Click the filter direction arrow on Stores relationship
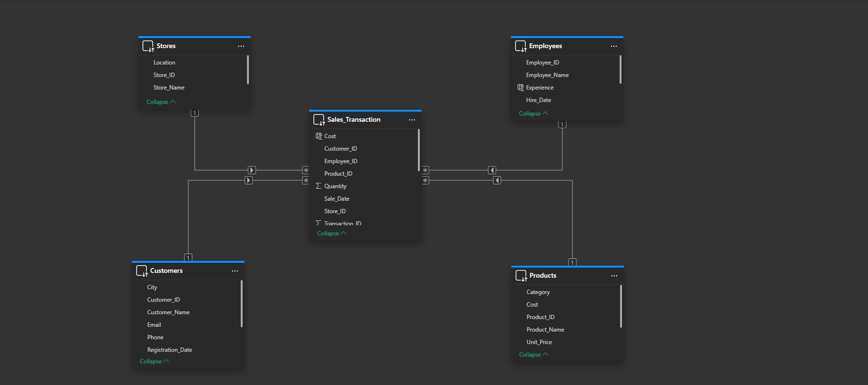The width and height of the screenshot is (868, 385). tap(252, 170)
